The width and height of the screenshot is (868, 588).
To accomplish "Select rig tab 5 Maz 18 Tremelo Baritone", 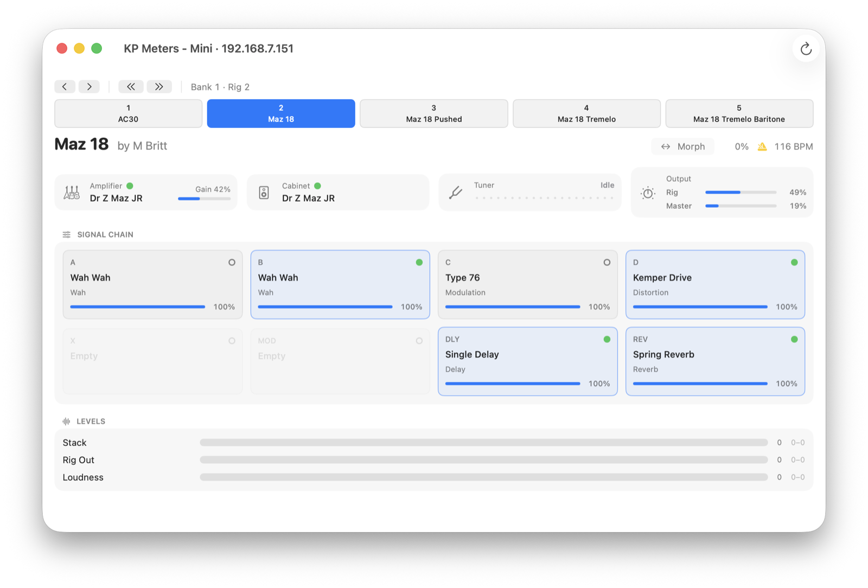I will pyautogui.click(x=739, y=113).
